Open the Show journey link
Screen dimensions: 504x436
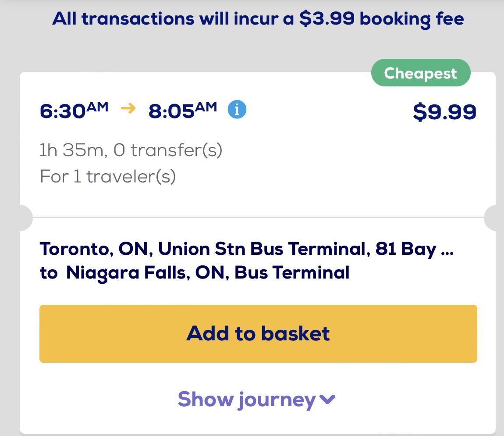tap(247, 399)
